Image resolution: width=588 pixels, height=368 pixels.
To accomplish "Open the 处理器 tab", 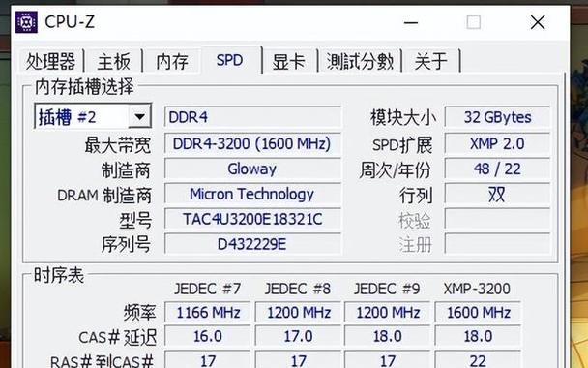I will (x=51, y=61).
